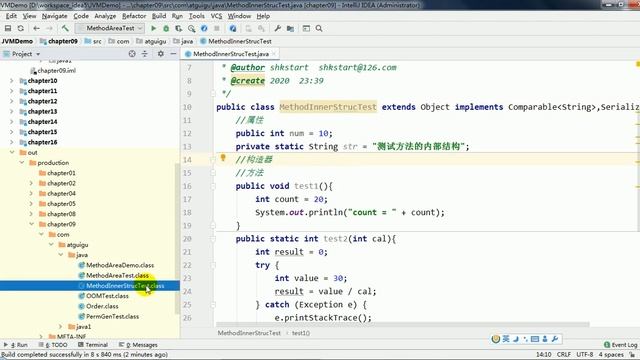This screenshot has width=640, height=360.
Task: Run with Coverage icon
Action: pos(179,29)
